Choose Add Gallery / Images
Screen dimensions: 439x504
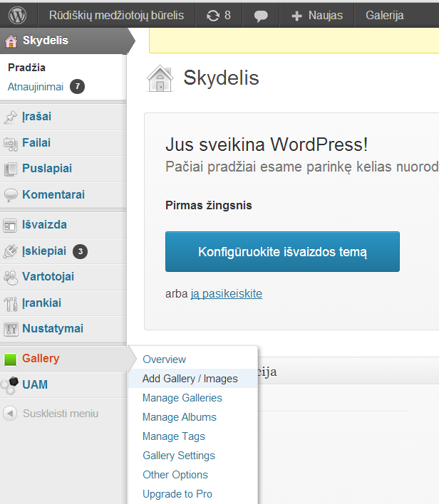click(190, 379)
